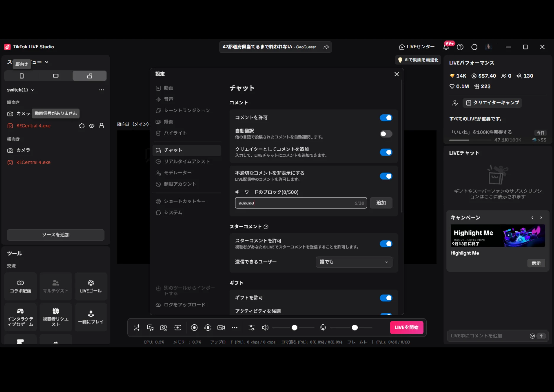Open the help question mark icon
This screenshot has width=554, height=392.
point(460,47)
